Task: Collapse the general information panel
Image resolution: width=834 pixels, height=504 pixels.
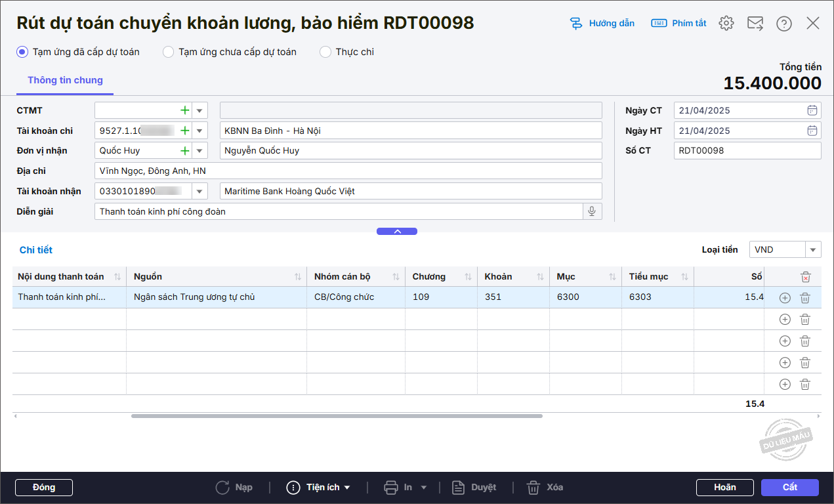Action: (396, 231)
